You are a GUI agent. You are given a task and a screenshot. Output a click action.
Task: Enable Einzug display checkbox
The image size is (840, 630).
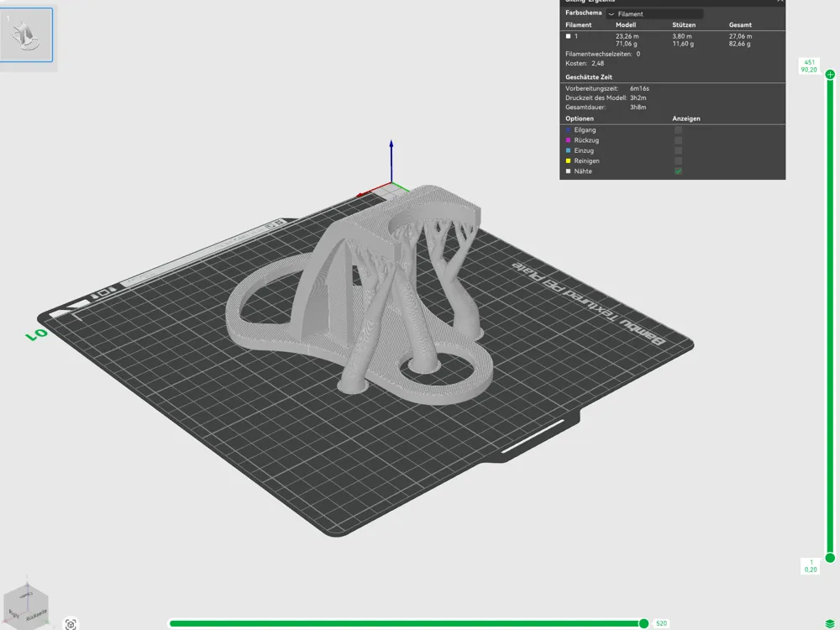(x=678, y=150)
